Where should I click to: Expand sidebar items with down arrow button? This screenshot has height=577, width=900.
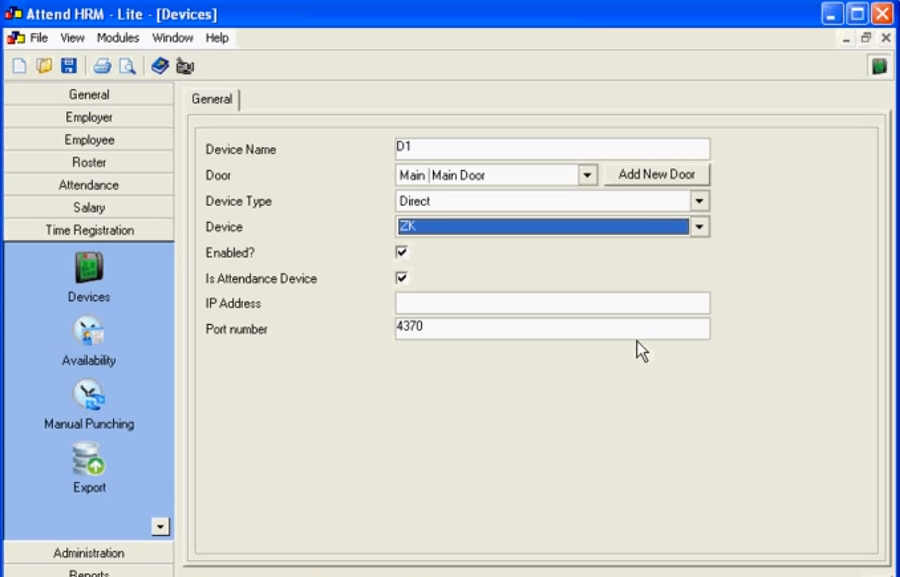(x=160, y=526)
